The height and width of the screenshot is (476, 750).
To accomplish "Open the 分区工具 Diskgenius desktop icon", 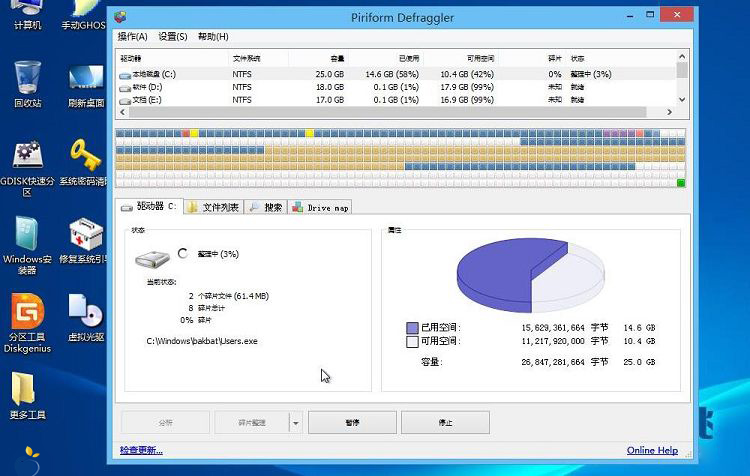I will [x=27, y=323].
